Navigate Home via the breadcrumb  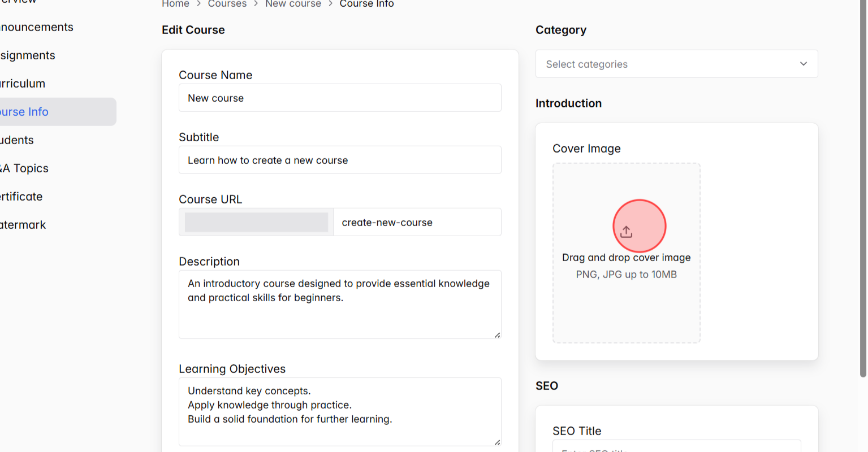[175, 4]
